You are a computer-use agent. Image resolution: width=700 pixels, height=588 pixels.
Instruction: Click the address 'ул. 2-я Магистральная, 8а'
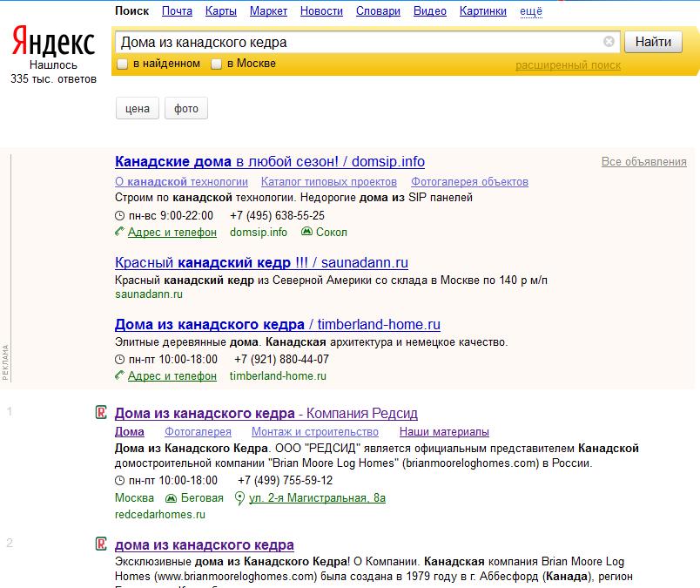pyautogui.click(x=318, y=497)
